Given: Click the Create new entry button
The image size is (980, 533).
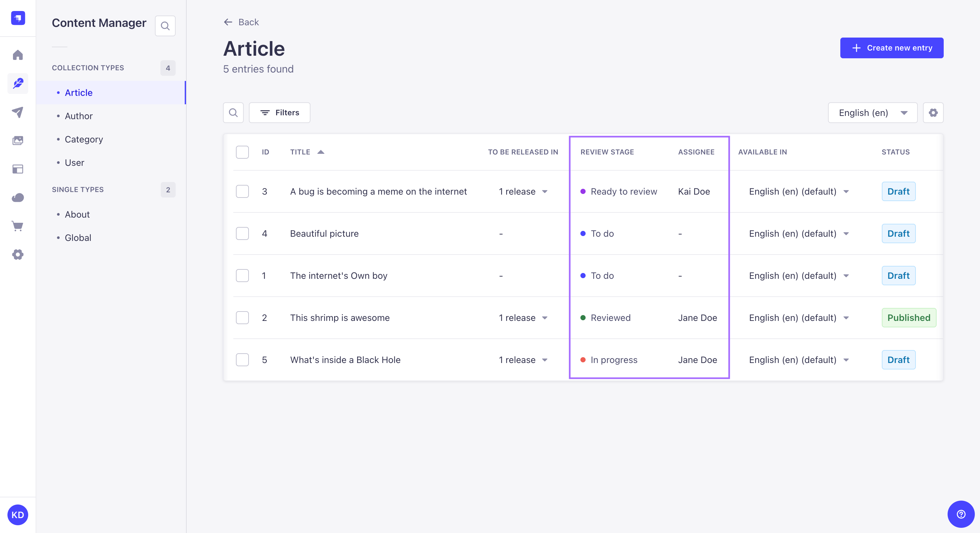Looking at the screenshot, I should tap(892, 48).
